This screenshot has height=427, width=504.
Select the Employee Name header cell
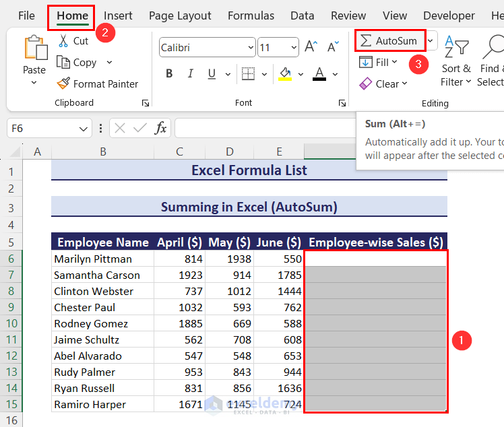(103, 242)
